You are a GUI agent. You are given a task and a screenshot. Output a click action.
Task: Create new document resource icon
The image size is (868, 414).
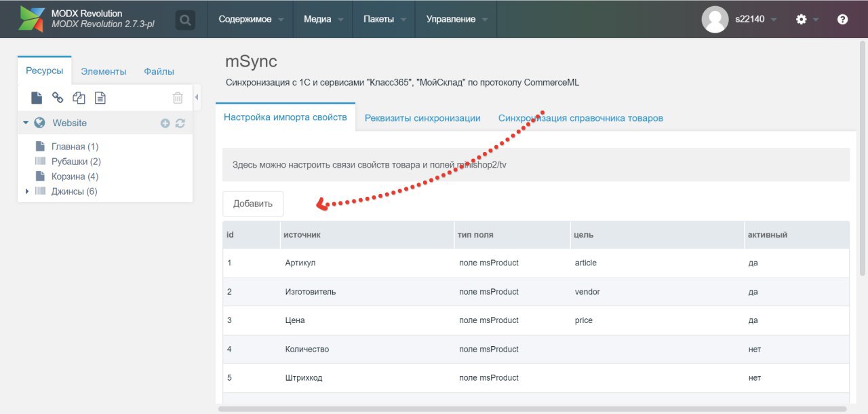coord(37,98)
